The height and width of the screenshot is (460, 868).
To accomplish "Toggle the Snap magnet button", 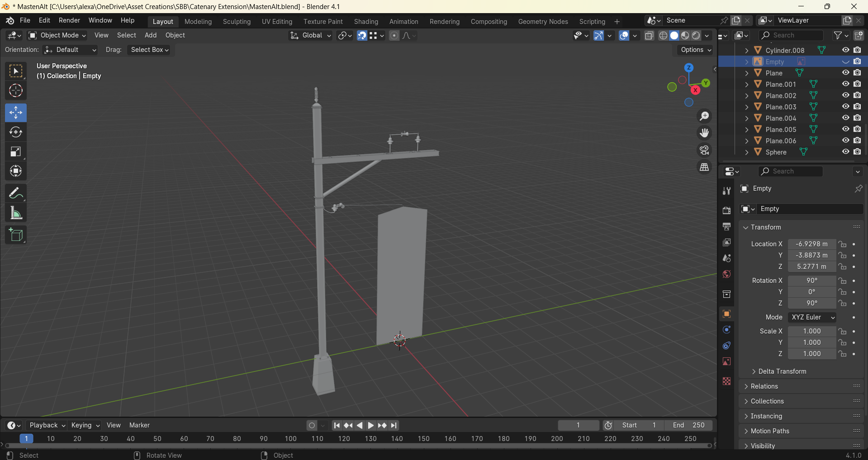I will (x=362, y=36).
